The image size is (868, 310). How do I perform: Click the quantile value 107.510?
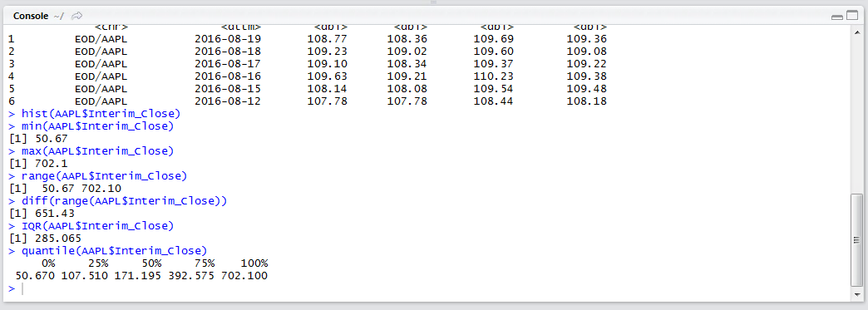[85, 275]
